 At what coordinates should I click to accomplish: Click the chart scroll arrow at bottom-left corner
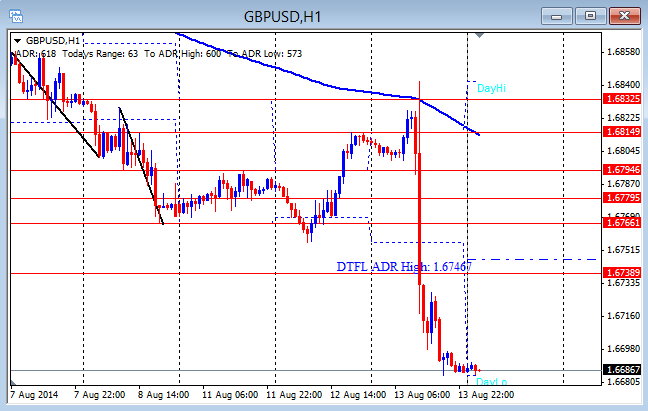(14, 382)
